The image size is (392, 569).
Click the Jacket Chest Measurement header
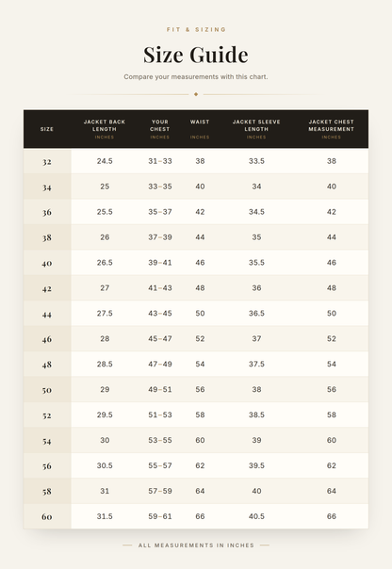(332, 129)
